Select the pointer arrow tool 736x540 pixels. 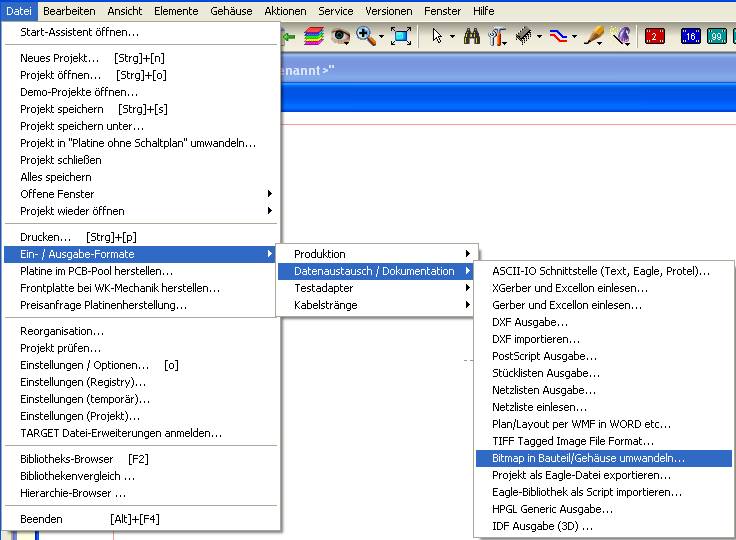click(x=437, y=36)
